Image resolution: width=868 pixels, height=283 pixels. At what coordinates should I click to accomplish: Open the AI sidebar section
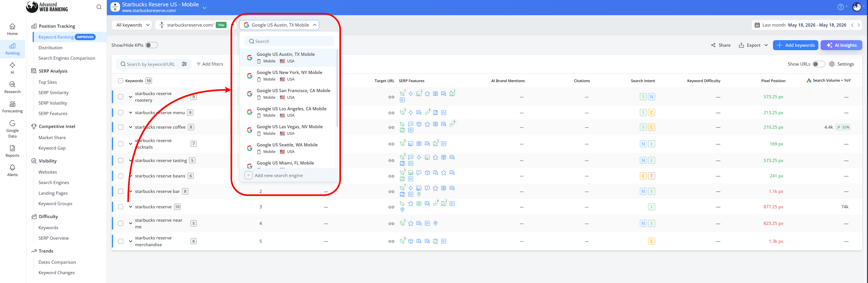pos(12,68)
